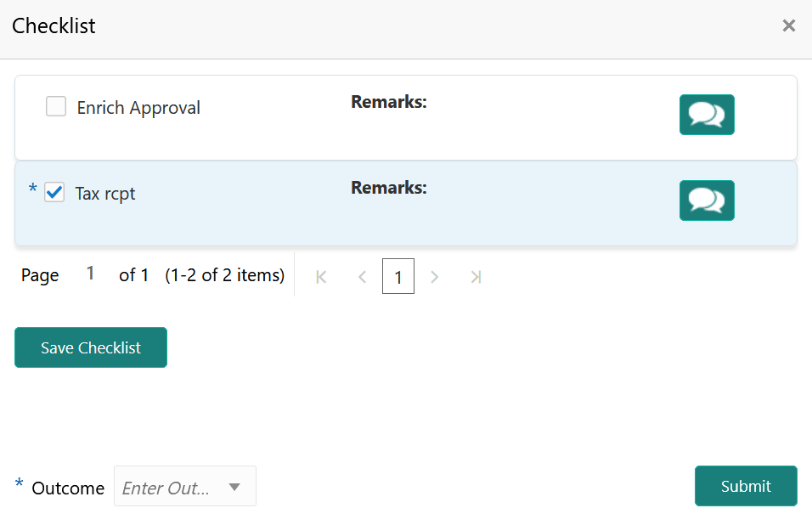812x525 pixels.
Task: Go to the next page
Action: [x=434, y=276]
